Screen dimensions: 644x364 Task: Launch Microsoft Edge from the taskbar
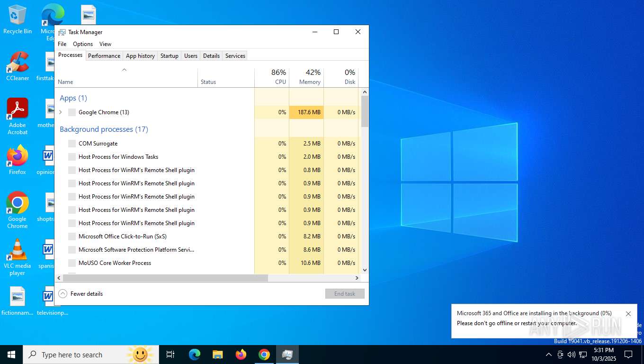(x=195, y=355)
